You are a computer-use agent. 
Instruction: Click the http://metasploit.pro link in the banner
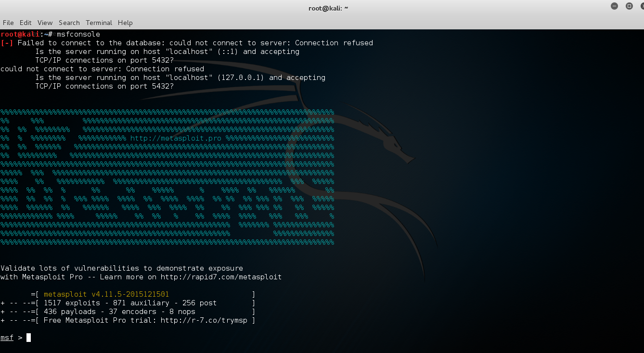[x=176, y=138]
